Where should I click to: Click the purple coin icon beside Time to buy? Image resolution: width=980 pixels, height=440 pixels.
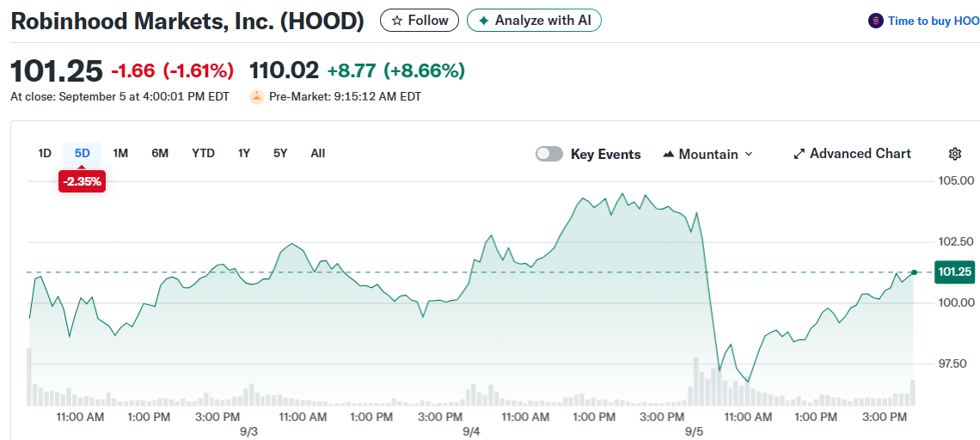876,21
